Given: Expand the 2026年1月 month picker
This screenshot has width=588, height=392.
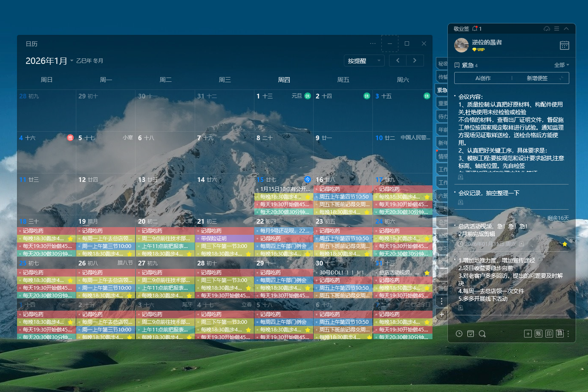Looking at the screenshot, I should pyautogui.click(x=72, y=61).
